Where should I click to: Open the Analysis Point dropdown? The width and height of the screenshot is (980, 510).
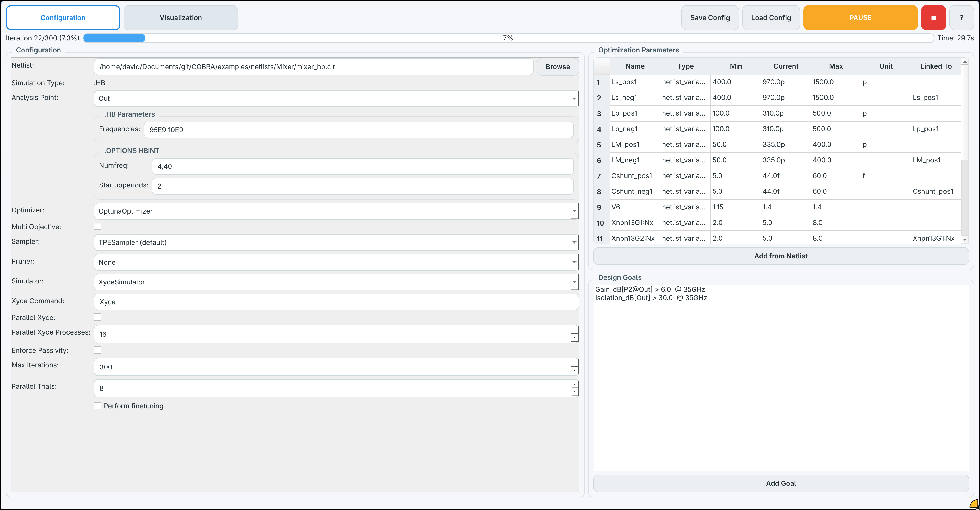coord(336,99)
